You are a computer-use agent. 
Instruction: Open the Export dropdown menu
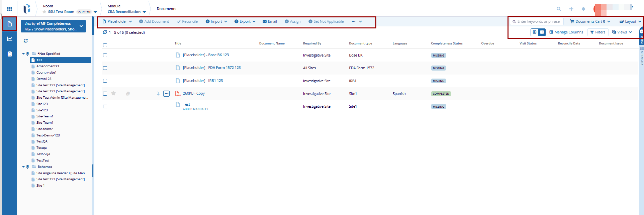pyautogui.click(x=245, y=21)
